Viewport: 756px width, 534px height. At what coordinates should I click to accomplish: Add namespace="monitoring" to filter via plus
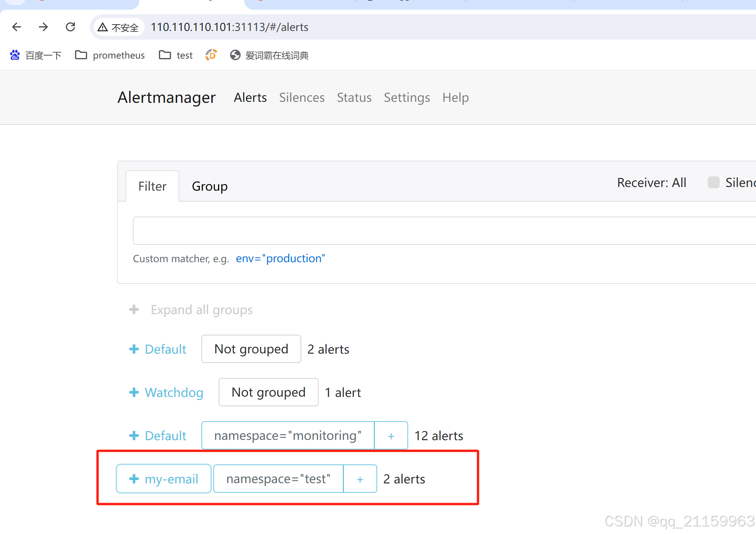391,436
